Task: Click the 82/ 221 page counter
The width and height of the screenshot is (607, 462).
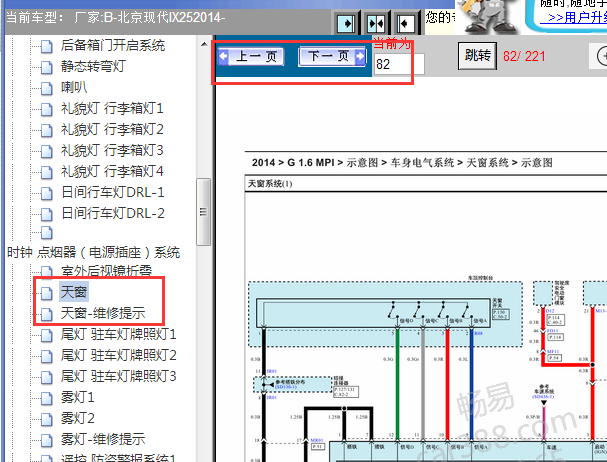Action: coord(524,57)
